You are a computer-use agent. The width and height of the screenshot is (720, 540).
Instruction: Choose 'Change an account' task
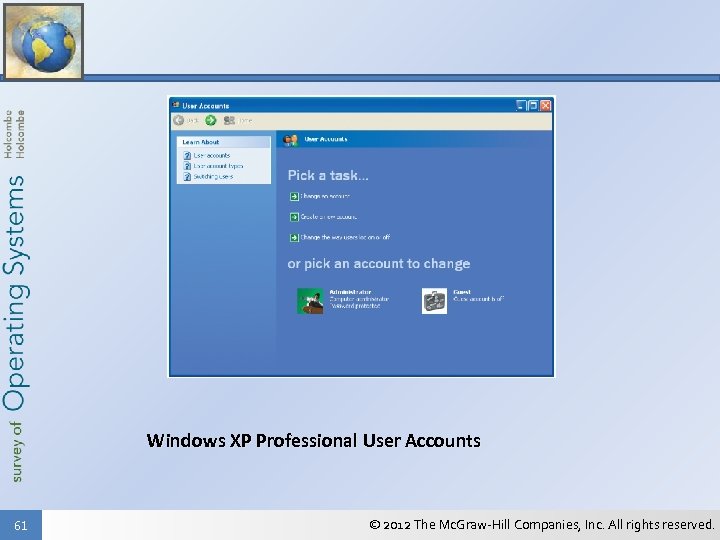[325, 196]
